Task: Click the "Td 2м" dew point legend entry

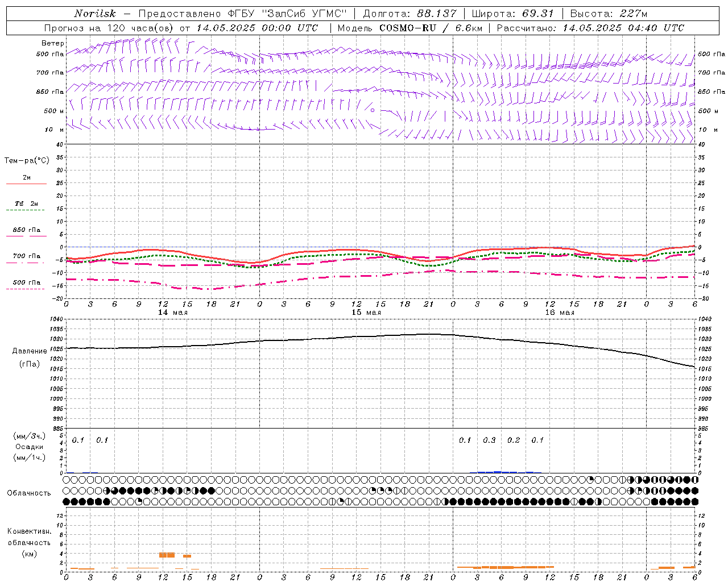Action: pos(27,203)
